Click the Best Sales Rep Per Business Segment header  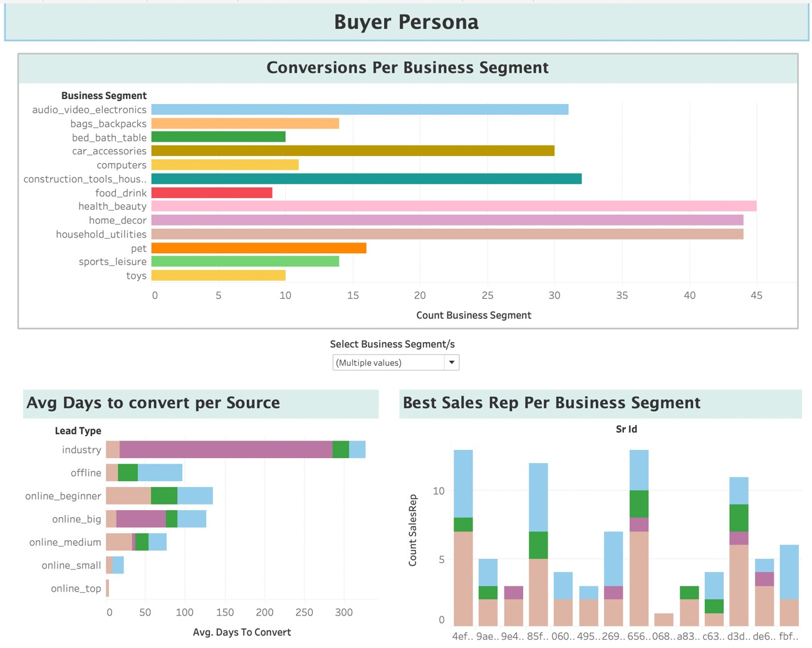coord(551,403)
